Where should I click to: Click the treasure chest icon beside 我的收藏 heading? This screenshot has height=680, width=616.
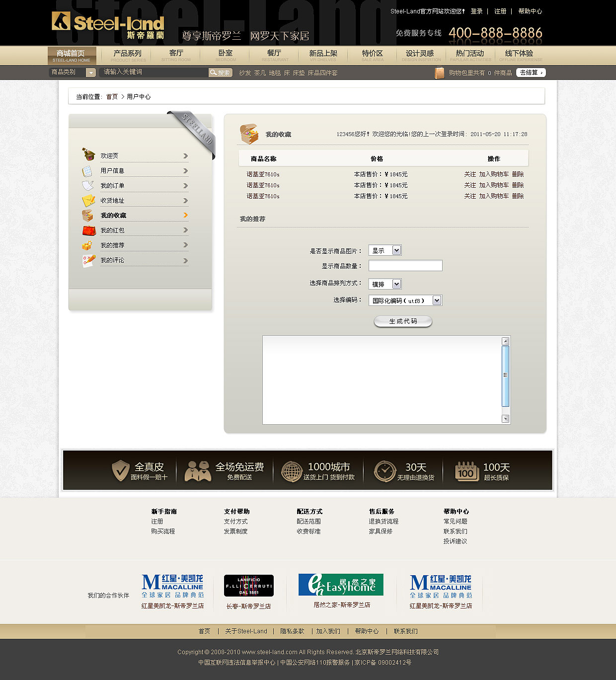click(x=249, y=134)
